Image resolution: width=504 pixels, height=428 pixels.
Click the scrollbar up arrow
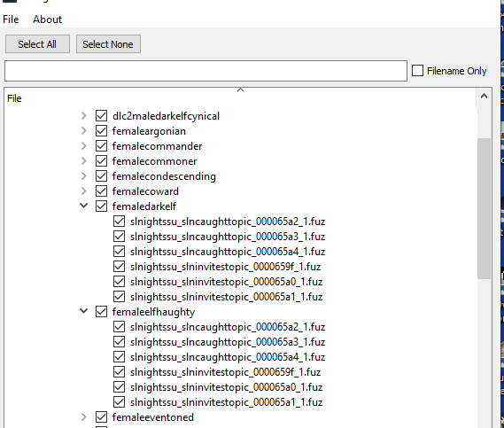click(484, 97)
